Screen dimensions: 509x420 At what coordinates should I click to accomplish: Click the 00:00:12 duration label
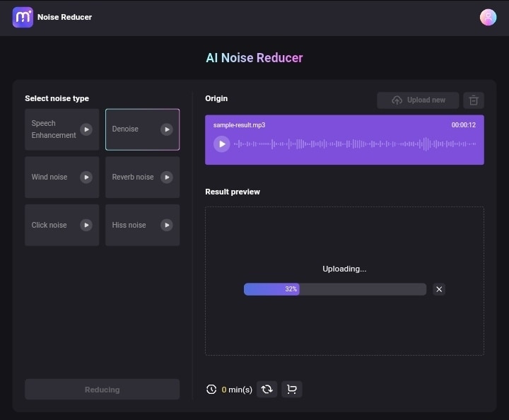click(464, 125)
